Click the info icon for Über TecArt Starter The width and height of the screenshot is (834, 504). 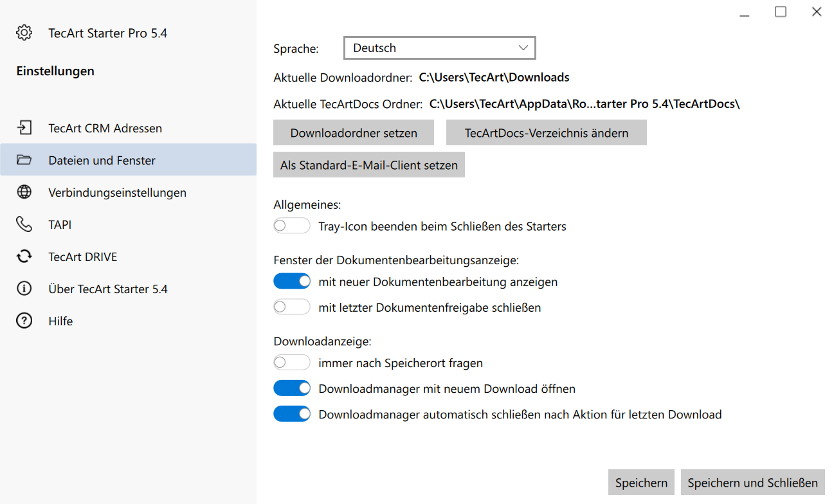(24, 289)
